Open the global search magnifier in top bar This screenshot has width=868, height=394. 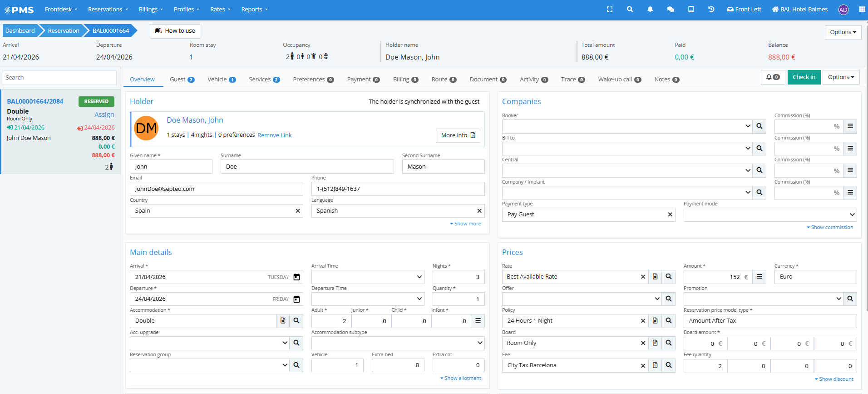pos(630,9)
